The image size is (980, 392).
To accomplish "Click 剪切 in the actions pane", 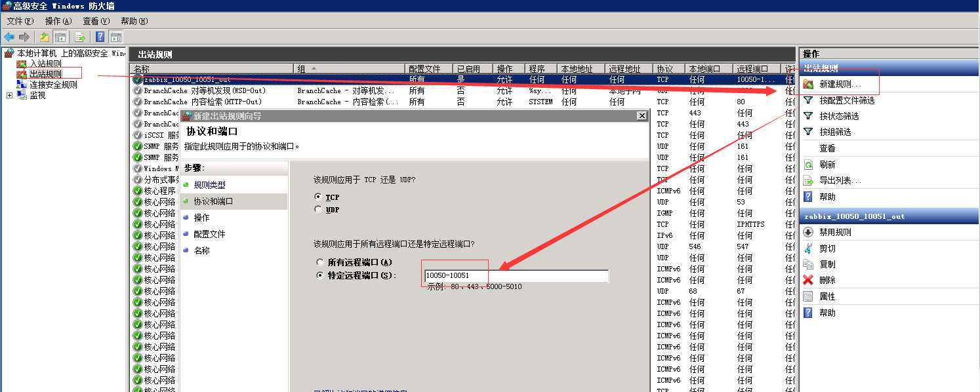I will 827,248.
